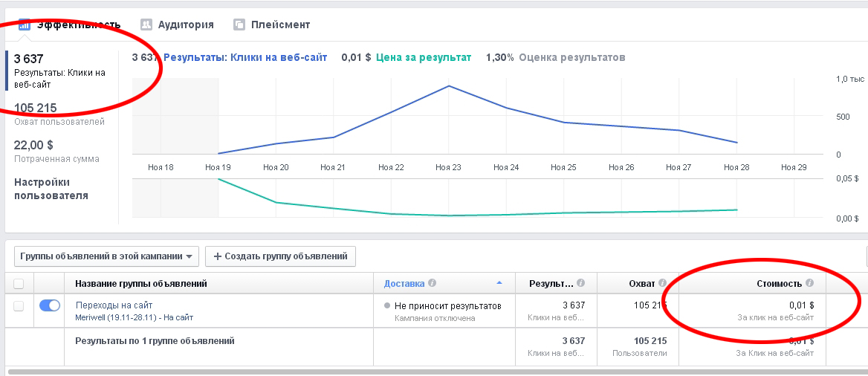The width and height of the screenshot is (868, 376).
Task: Switch to the Плейсмент tab
Action: click(280, 25)
